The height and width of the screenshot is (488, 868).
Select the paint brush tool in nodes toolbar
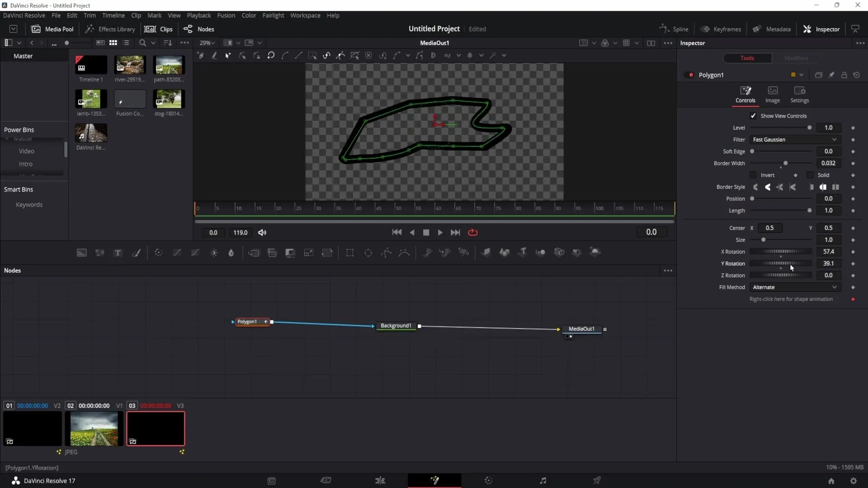pos(137,253)
